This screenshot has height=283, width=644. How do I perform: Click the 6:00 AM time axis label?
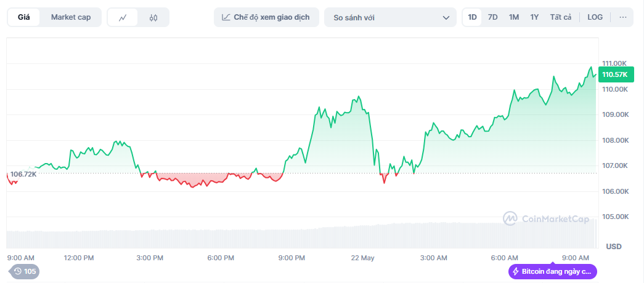(x=504, y=258)
